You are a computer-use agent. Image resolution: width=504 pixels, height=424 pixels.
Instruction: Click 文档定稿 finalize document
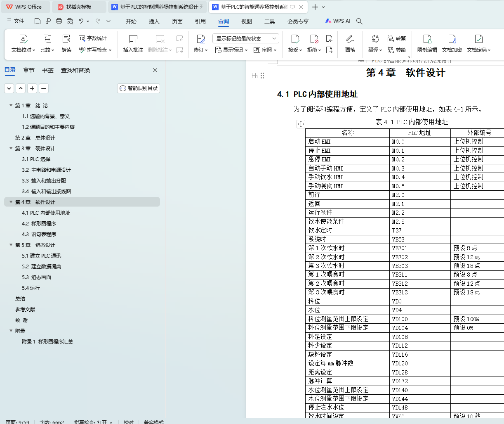(478, 44)
